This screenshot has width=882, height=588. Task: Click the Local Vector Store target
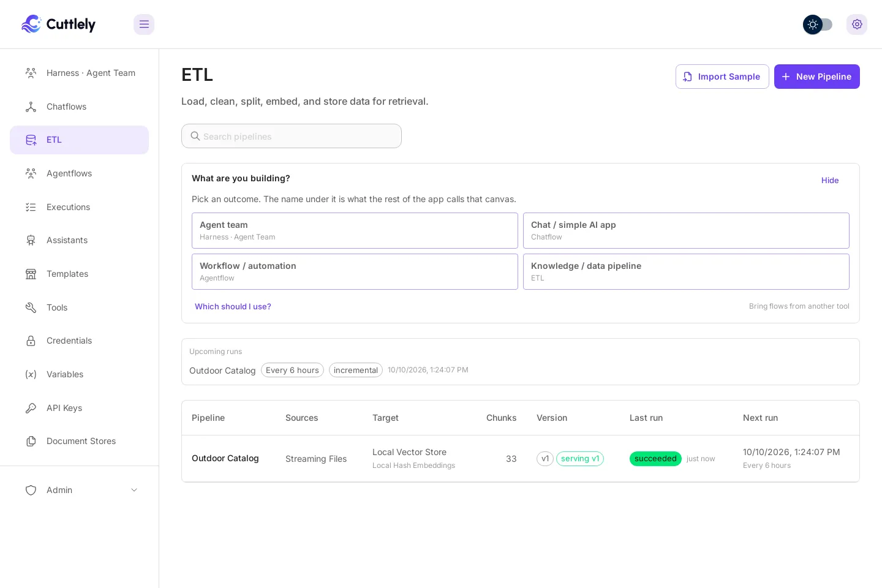point(409,452)
